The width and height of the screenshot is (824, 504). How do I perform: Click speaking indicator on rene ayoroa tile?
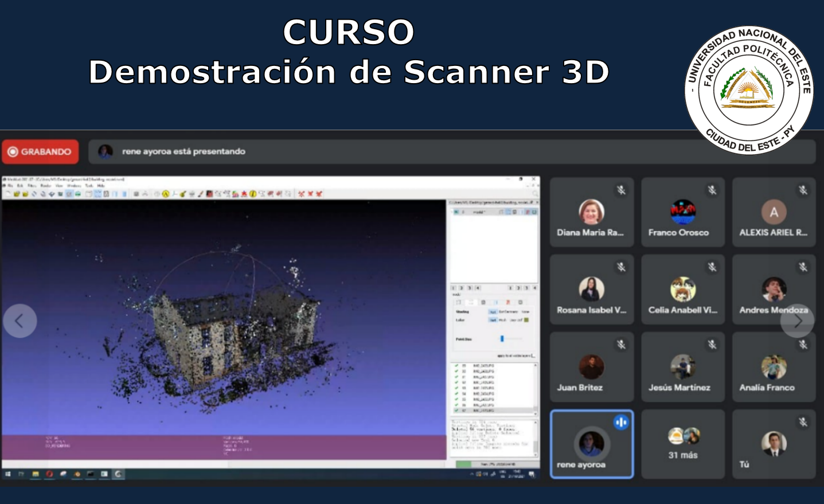[620, 423]
